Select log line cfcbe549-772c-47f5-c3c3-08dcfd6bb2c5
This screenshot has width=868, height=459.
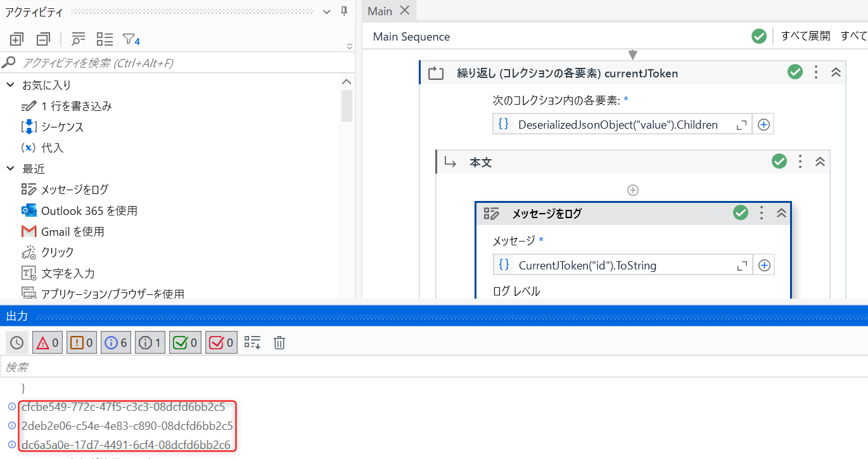pos(124,407)
